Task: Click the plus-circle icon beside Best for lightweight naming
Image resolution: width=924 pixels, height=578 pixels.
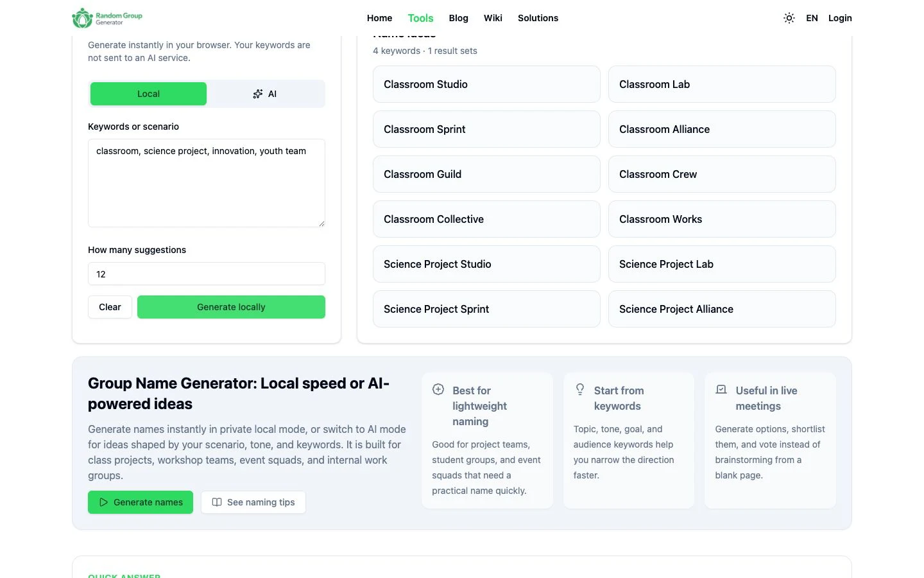Action: tap(438, 389)
